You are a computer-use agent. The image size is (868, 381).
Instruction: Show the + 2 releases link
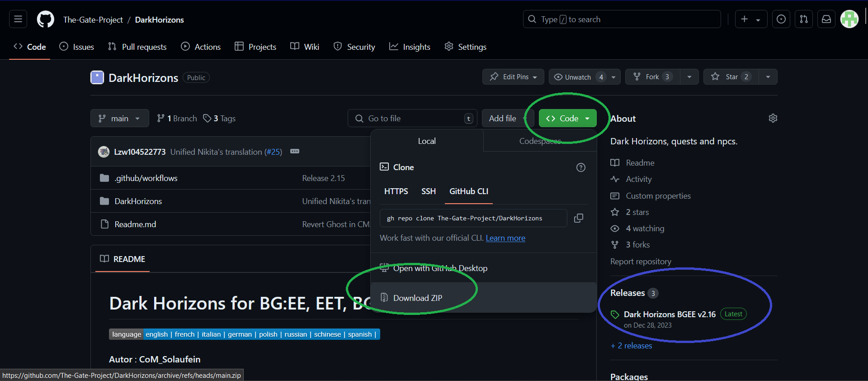(x=632, y=346)
